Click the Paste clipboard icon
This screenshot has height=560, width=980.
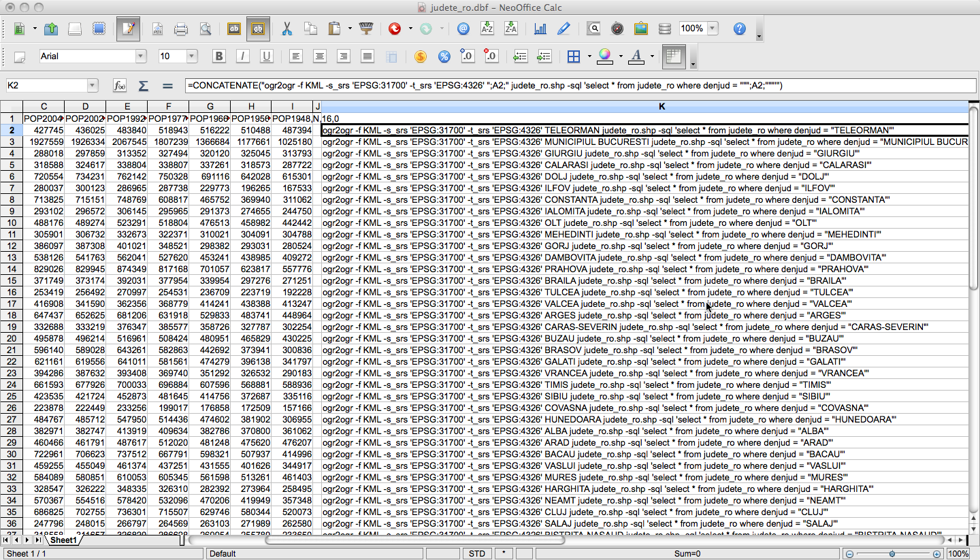[x=335, y=29]
